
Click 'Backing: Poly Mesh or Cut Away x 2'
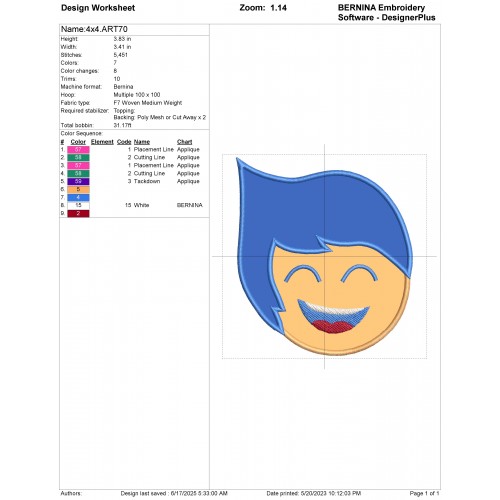tap(160, 118)
